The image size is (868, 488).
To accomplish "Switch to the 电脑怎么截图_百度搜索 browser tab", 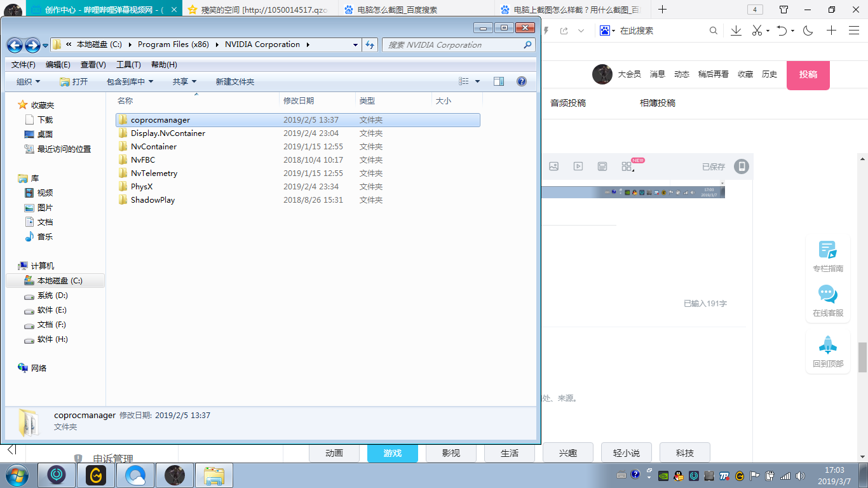I will pyautogui.click(x=416, y=10).
